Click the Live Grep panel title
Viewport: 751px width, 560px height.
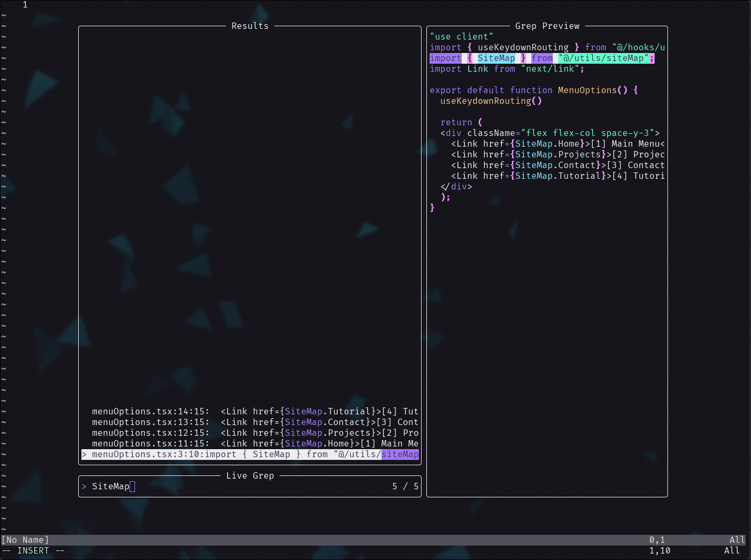point(250,475)
